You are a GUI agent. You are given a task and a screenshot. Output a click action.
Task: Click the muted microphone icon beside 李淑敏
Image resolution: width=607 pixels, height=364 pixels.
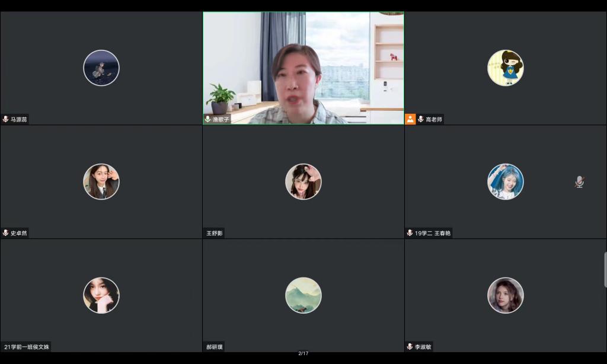tap(410, 346)
